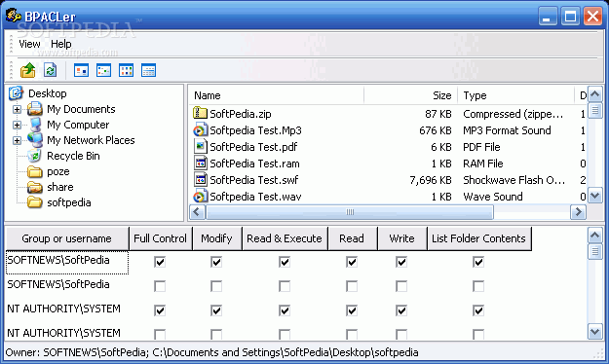Uncheck checked Modify for SOFTNEWS\SoftPedia
This screenshot has width=609, height=364.
[x=216, y=262]
